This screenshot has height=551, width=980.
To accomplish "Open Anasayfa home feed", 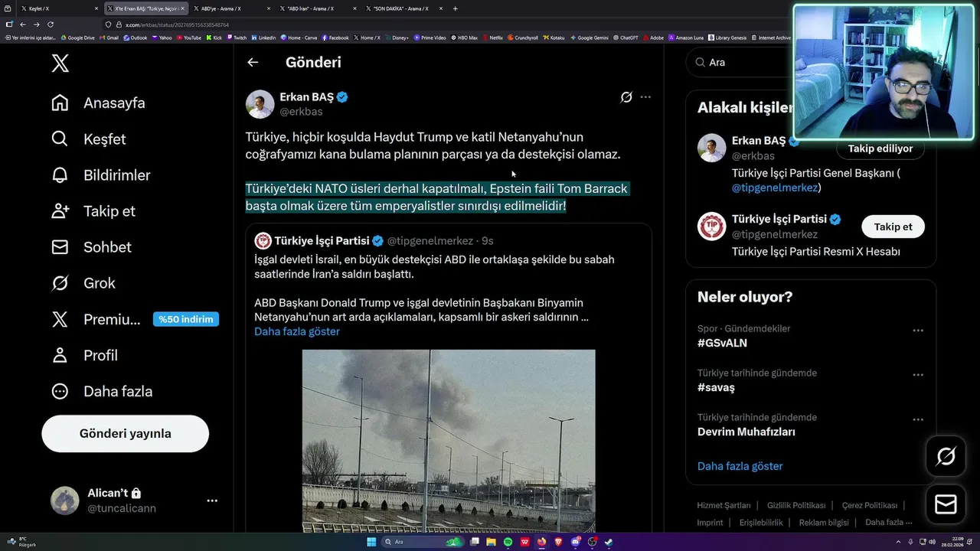I will tap(97, 103).
